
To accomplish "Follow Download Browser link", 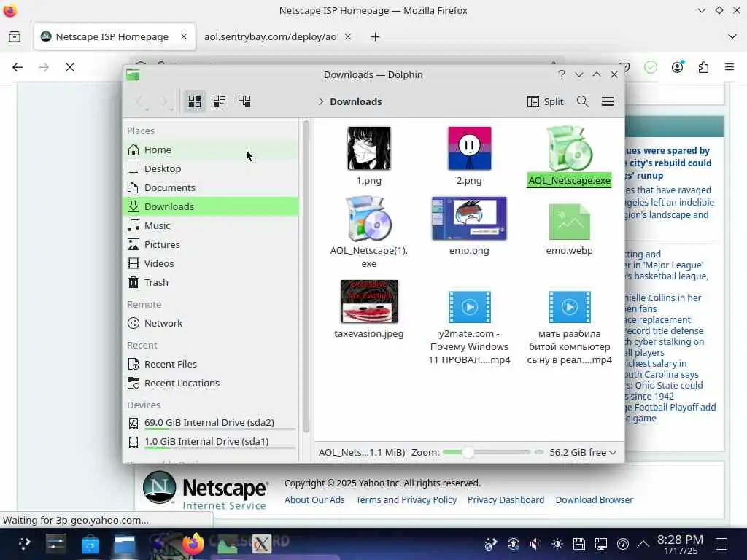I will 594,499.
